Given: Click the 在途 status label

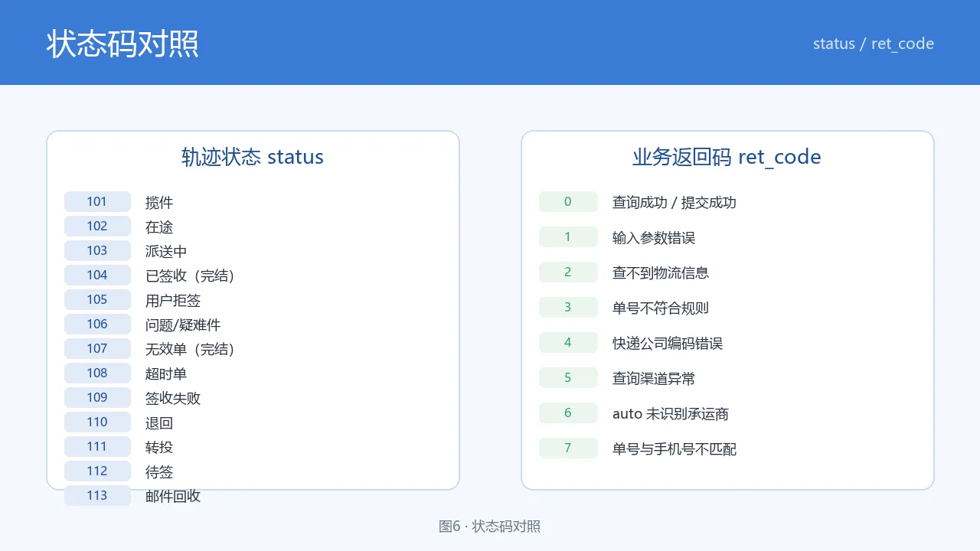Looking at the screenshot, I should pyautogui.click(x=159, y=227).
